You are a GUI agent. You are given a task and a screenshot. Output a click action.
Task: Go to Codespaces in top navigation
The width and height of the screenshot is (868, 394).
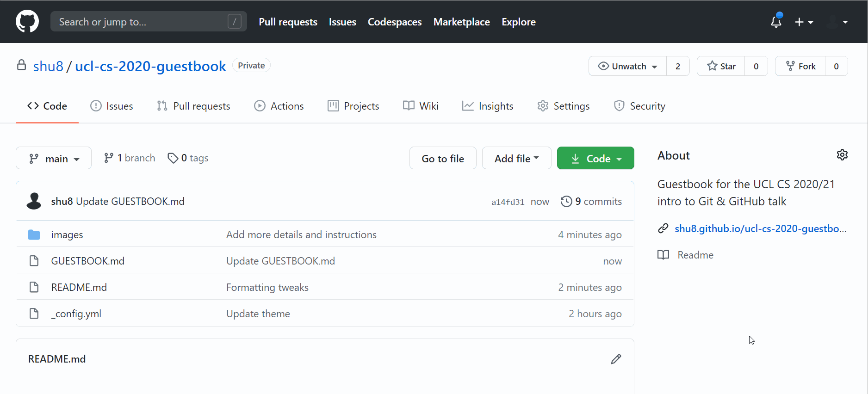pyautogui.click(x=395, y=22)
